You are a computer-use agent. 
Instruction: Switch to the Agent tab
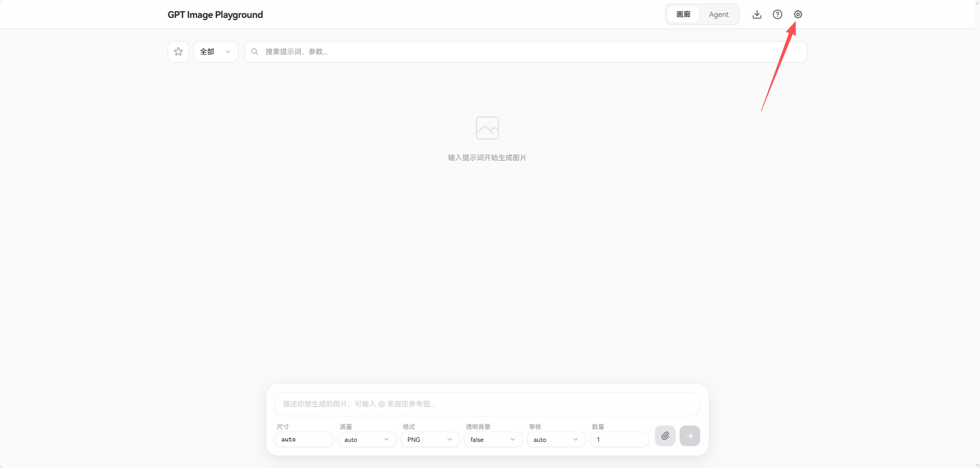coord(719,14)
